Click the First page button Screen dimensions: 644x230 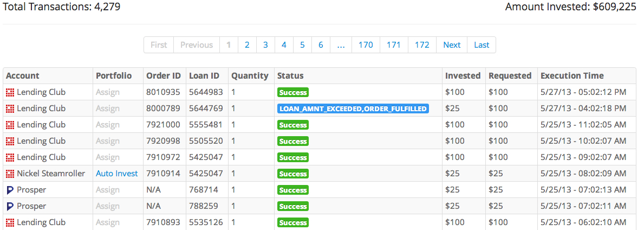click(159, 45)
